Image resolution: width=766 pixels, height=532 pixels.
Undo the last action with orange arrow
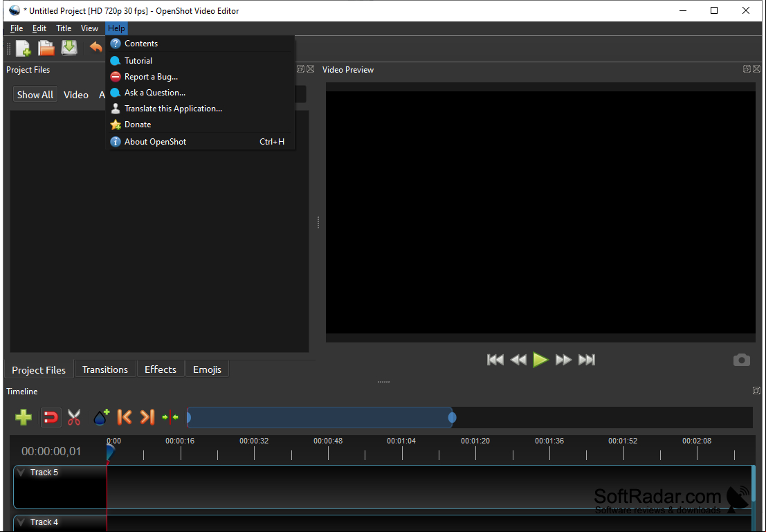coord(95,47)
